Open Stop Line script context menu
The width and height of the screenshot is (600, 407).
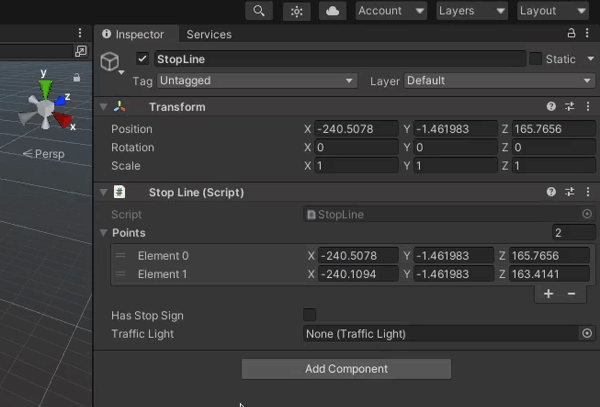tap(587, 192)
